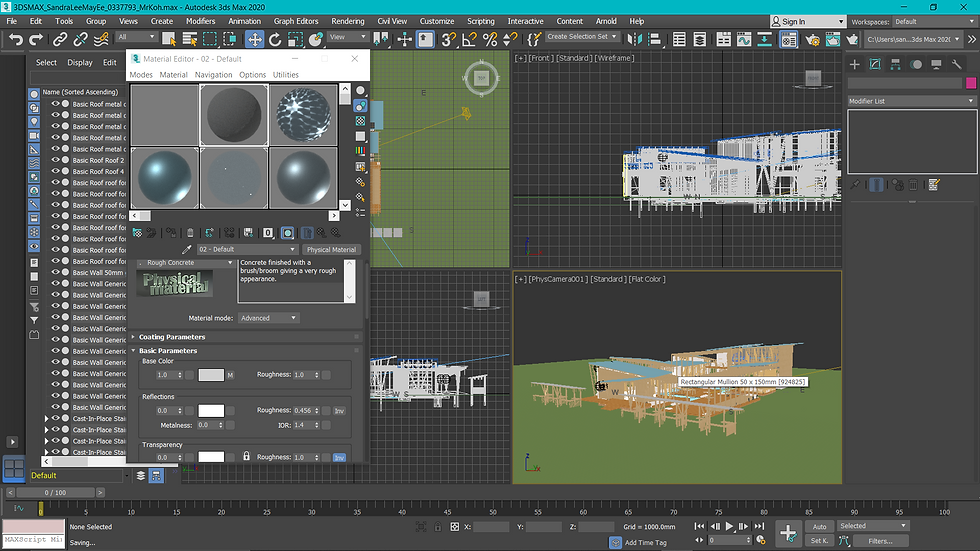Open the 02 - Default material name dropdown
The height and width of the screenshot is (551, 980).
247,249
